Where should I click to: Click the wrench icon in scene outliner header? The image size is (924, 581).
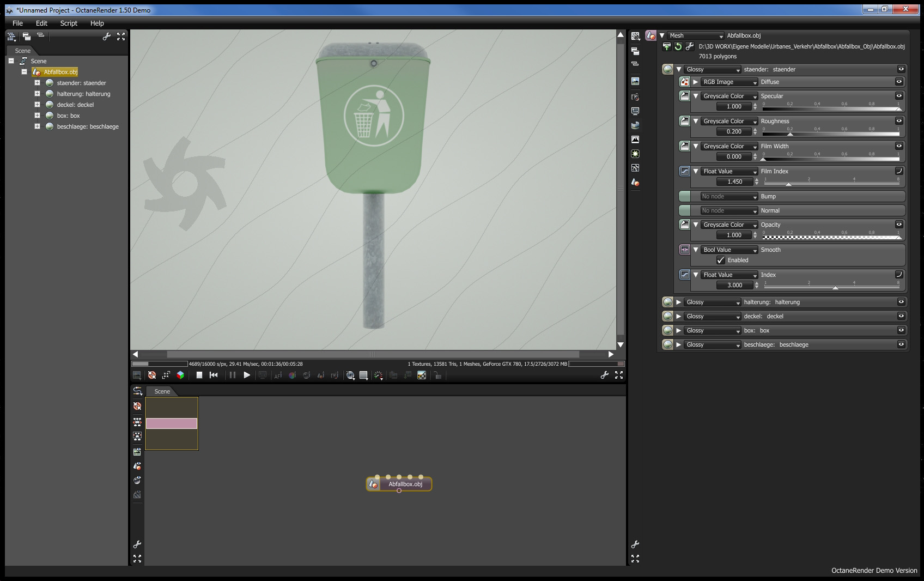click(x=107, y=37)
